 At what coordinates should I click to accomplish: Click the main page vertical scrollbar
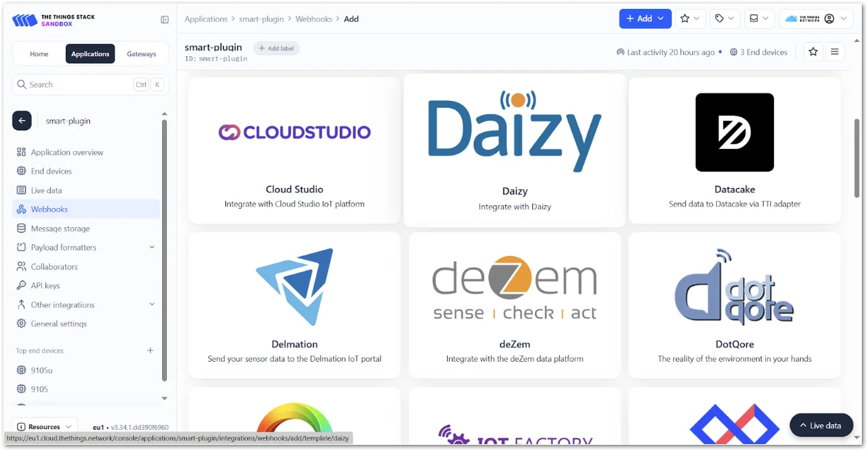pyautogui.click(x=856, y=158)
